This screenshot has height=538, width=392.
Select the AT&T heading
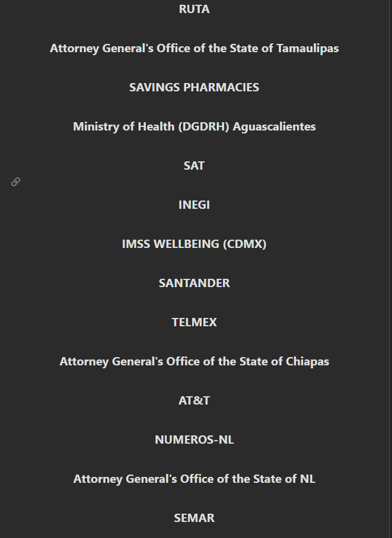click(194, 400)
